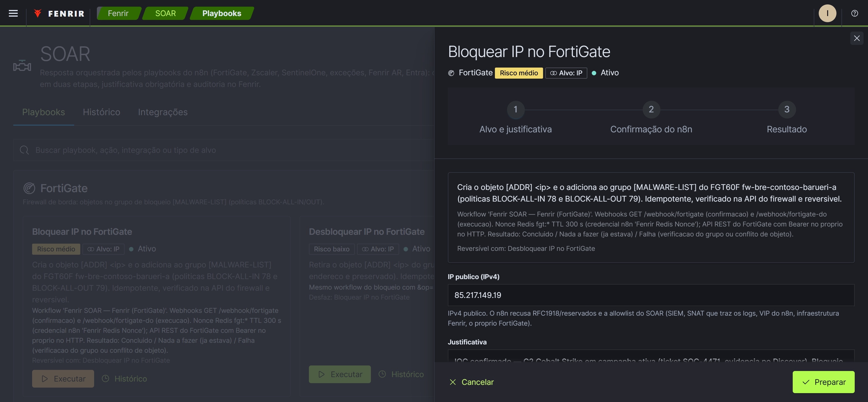Click Alvo: IP tag on Desbloquear card
The image size is (868, 402).
pos(378,249)
